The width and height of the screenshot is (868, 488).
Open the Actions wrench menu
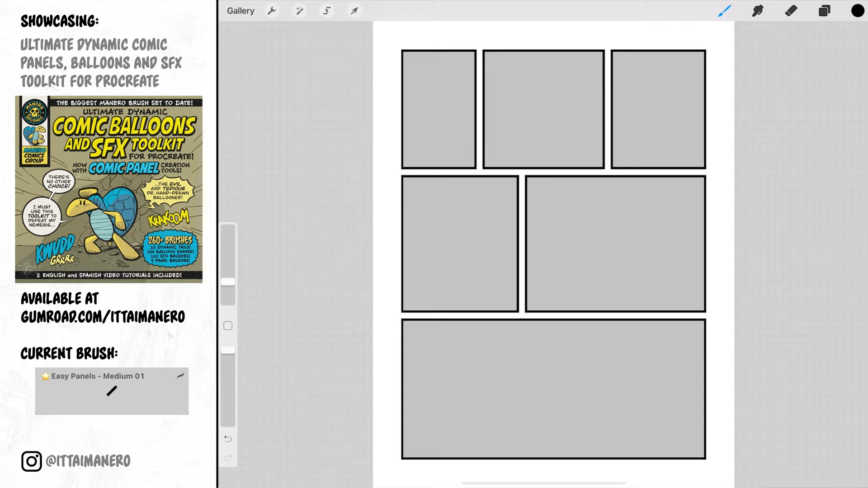[x=272, y=10]
